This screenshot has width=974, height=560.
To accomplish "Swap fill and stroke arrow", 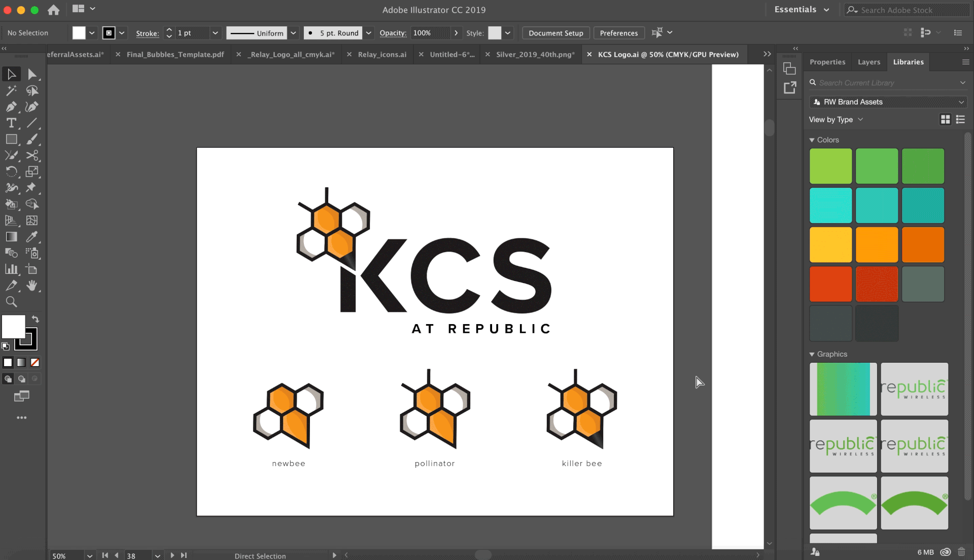I will (36, 319).
